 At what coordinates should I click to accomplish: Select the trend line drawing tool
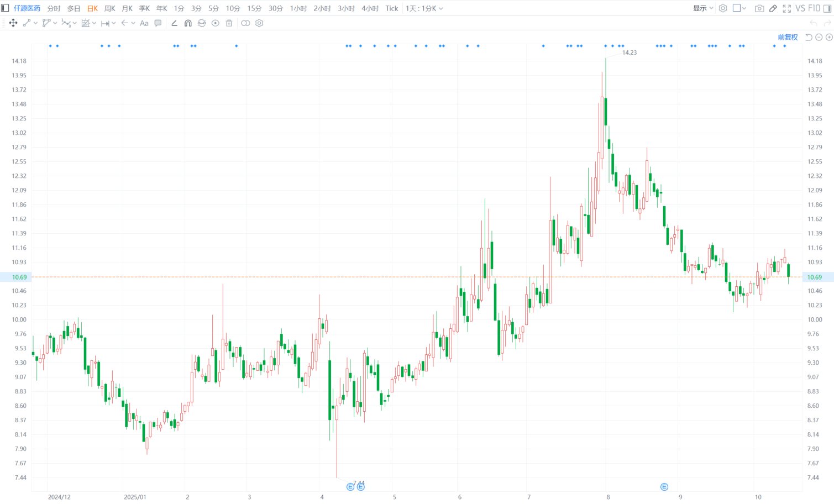click(27, 23)
